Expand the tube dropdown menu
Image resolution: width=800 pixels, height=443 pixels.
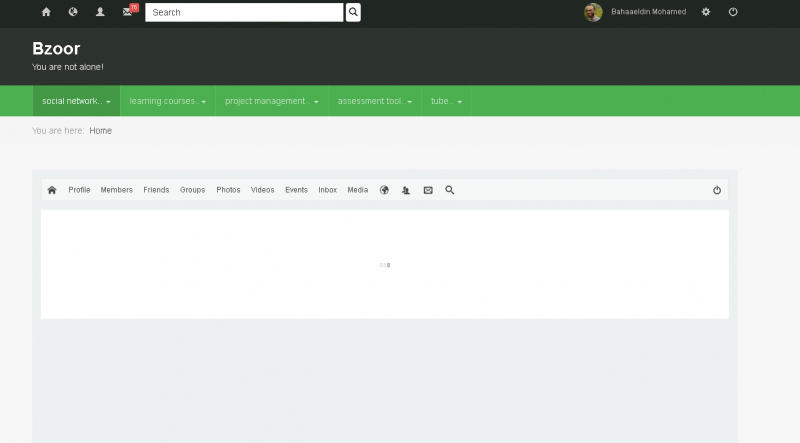click(x=446, y=101)
